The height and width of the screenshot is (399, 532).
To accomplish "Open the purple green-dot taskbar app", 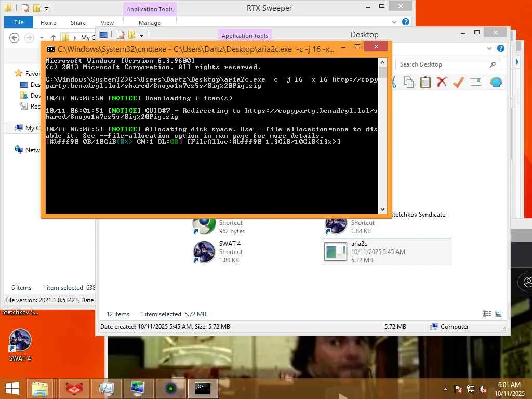I will [x=170, y=389].
